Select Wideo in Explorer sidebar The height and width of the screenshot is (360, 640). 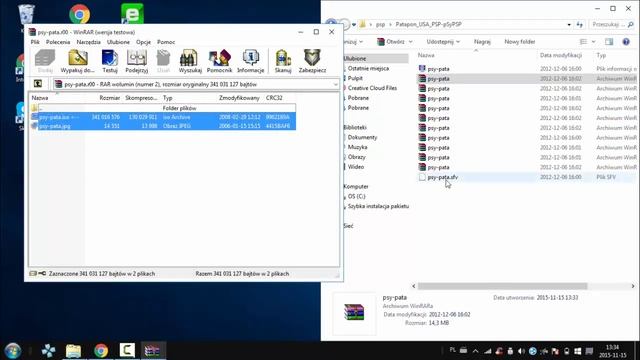pyautogui.click(x=356, y=167)
